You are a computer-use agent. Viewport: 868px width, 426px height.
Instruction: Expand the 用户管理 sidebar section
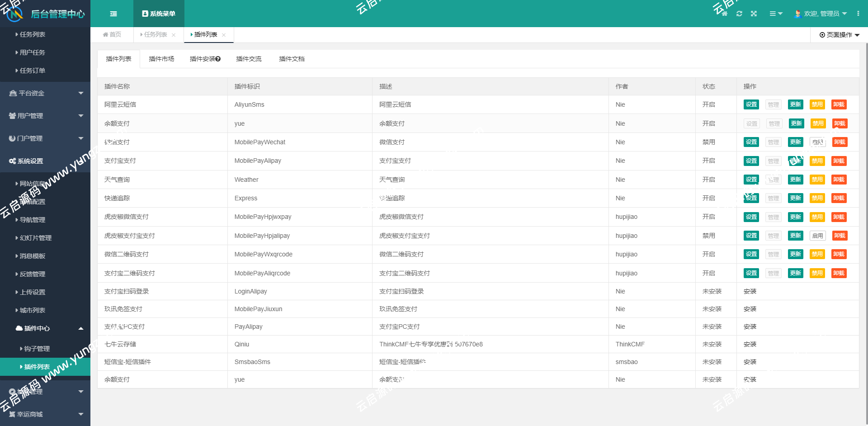(45, 115)
